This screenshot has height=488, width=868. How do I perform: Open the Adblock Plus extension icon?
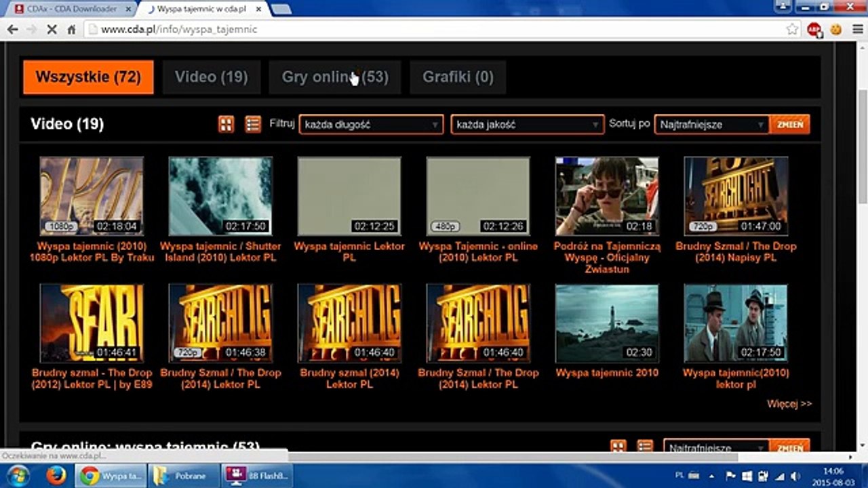814,29
